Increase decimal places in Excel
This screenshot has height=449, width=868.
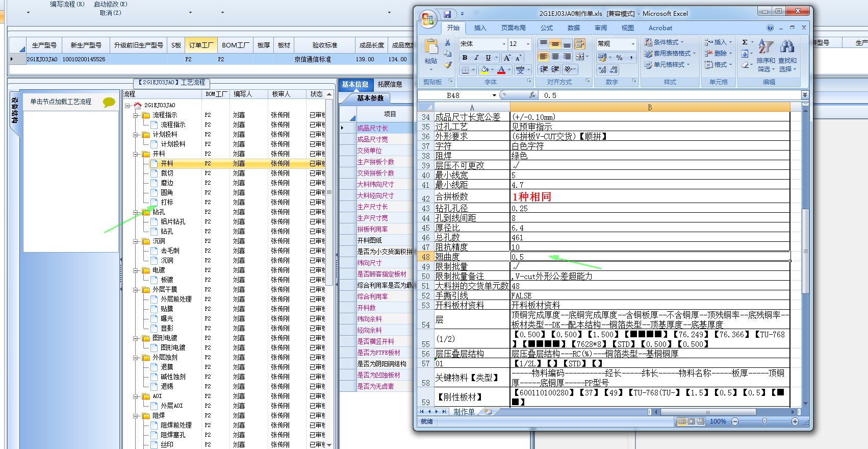602,70
